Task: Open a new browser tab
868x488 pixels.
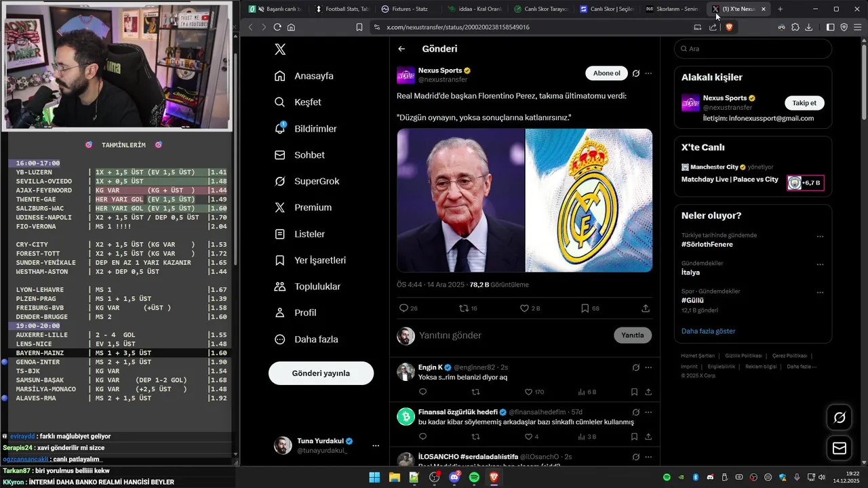Action: pos(780,9)
